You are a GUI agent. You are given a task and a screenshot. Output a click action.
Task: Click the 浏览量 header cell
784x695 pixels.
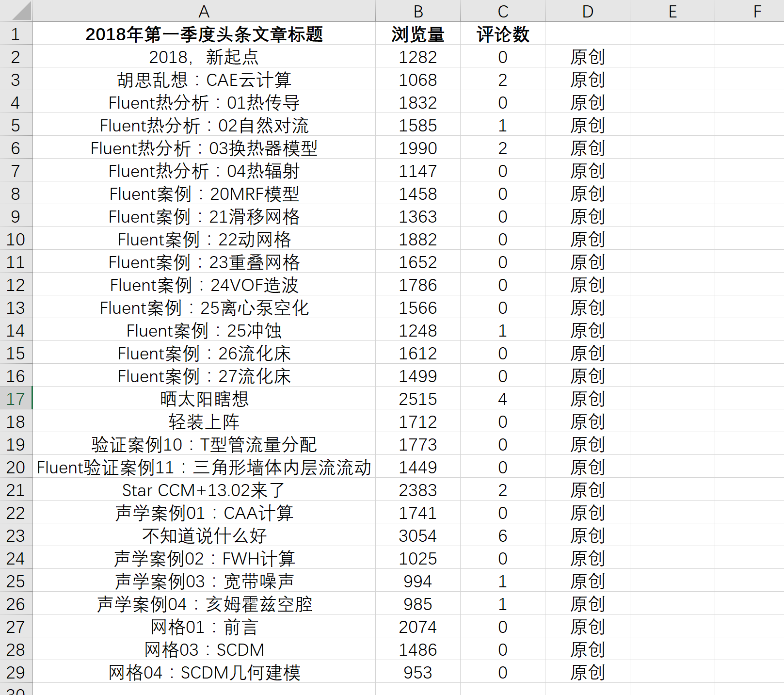(418, 33)
